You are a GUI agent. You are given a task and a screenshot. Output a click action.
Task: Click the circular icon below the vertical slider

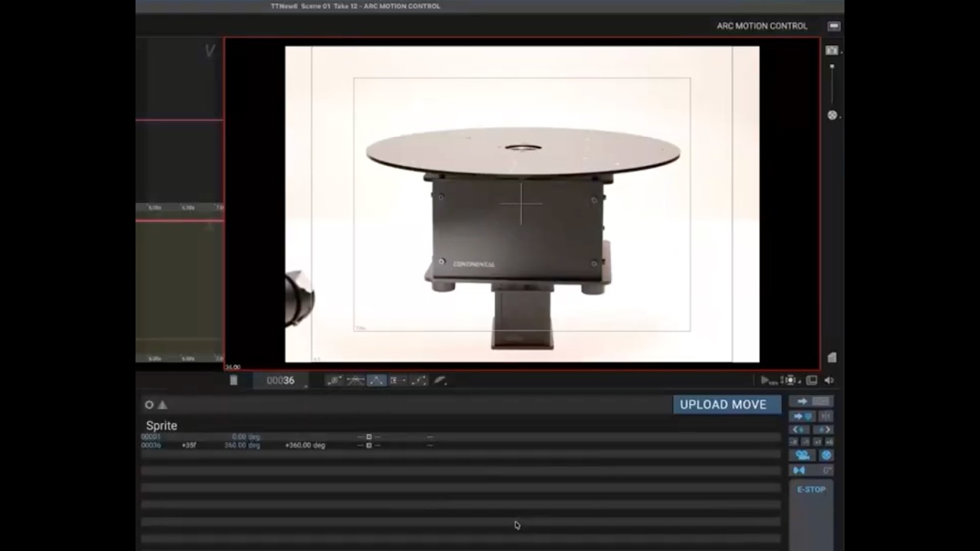pyautogui.click(x=832, y=116)
